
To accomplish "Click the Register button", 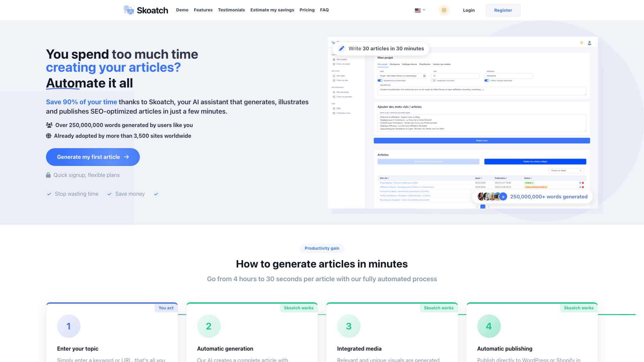I will (x=503, y=10).
